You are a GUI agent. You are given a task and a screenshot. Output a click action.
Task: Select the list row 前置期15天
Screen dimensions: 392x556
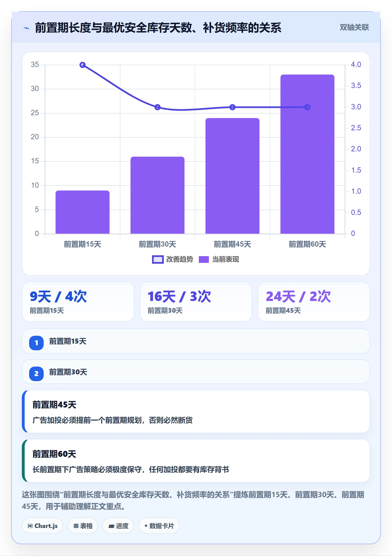point(196,341)
